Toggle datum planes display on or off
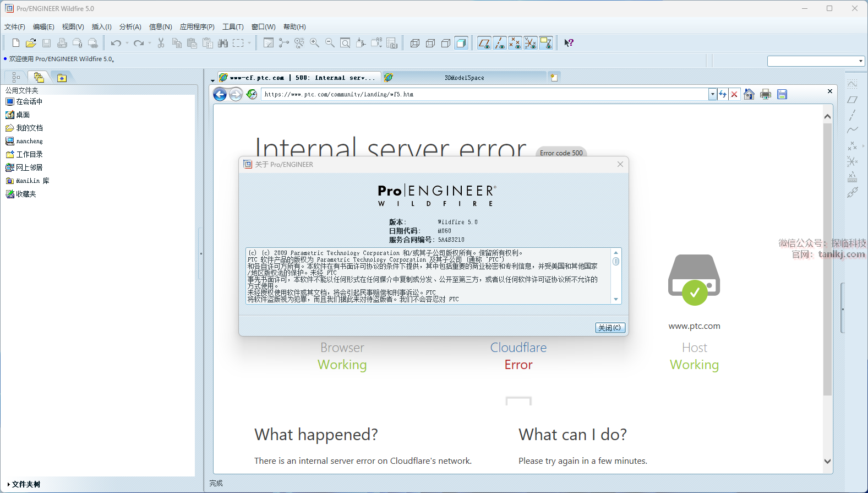This screenshot has height=493, width=868. pos(484,43)
